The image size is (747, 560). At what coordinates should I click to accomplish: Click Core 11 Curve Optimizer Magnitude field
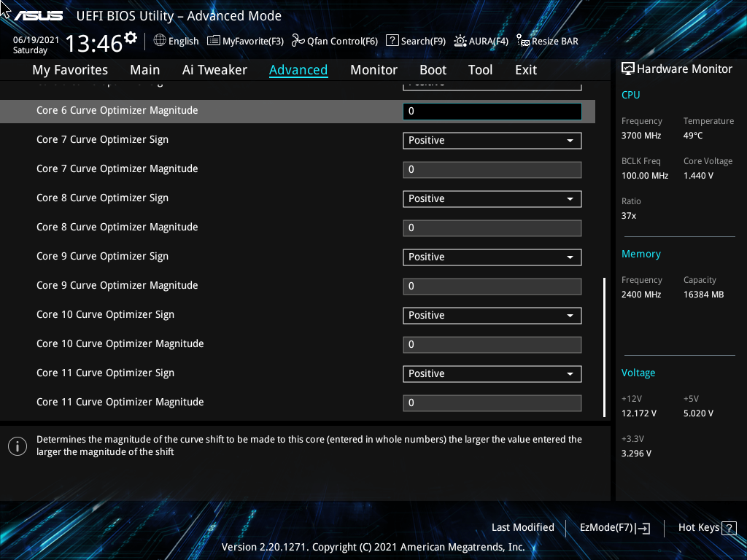[x=492, y=402]
